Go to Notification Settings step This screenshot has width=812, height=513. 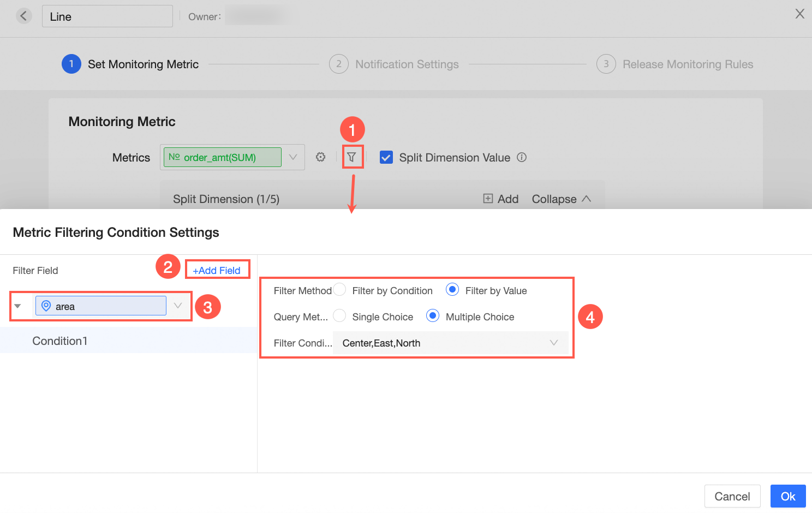394,64
